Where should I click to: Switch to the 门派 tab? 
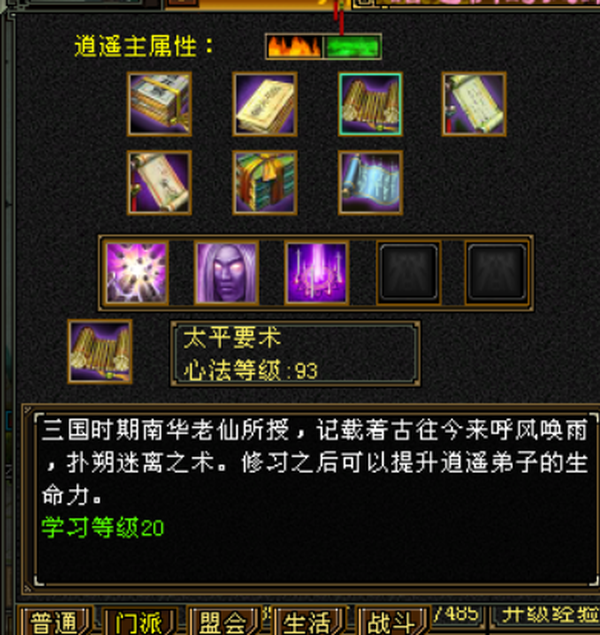coord(140,622)
